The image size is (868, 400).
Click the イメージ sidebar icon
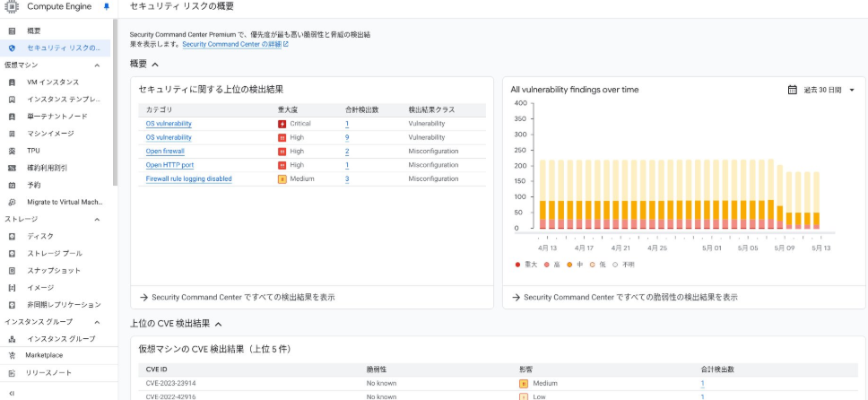tap(13, 288)
